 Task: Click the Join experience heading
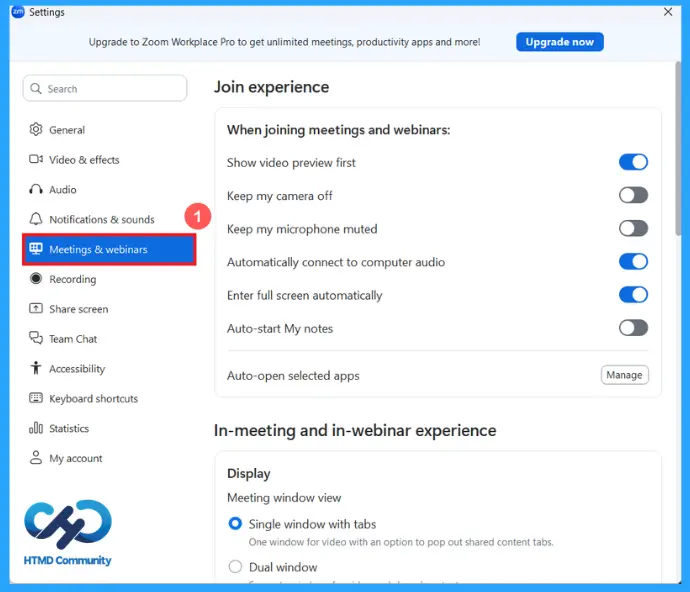click(272, 87)
